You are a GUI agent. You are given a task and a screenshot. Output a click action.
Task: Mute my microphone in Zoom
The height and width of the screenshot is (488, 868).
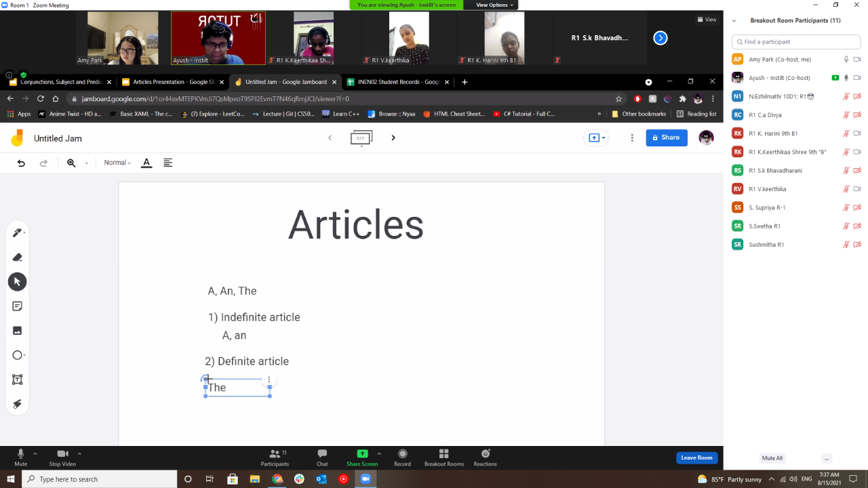(x=20, y=457)
